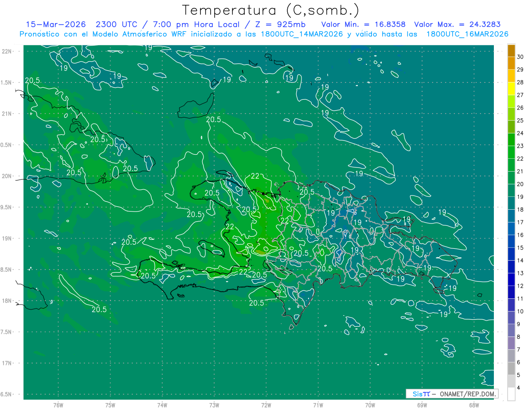This screenshot has width=532, height=411.
Task: Select initialization time "1800UTC_14MAR2026"
Action: [x=301, y=34]
